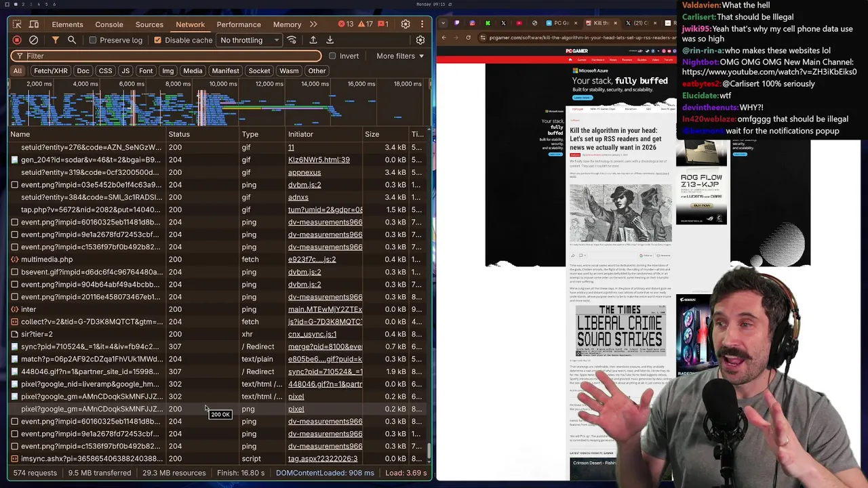Reload the PC Gamer page
Viewport: 868px width, 488px height.
click(468, 37)
